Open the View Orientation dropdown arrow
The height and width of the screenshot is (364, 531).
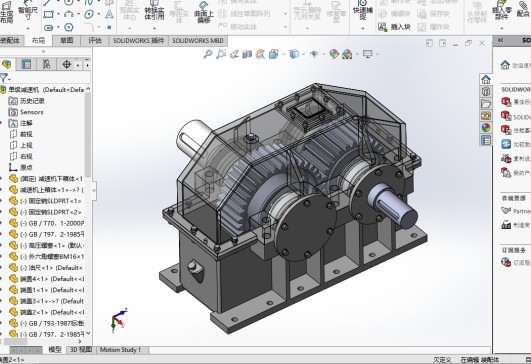(x=283, y=54)
